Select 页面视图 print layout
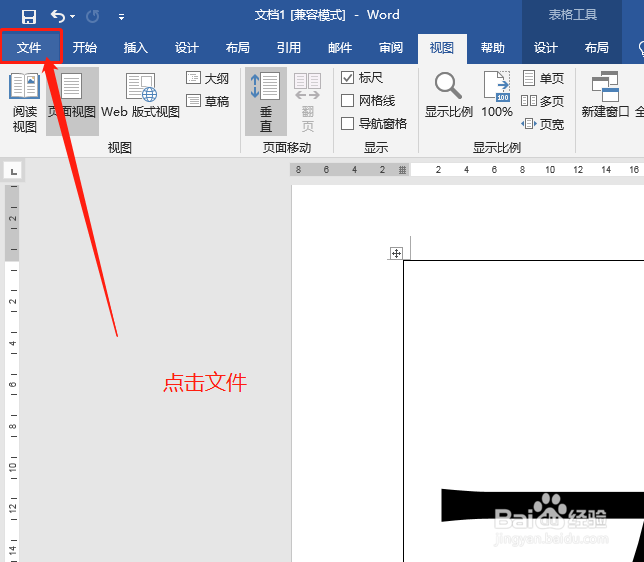This screenshot has width=644, height=562. tap(72, 102)
